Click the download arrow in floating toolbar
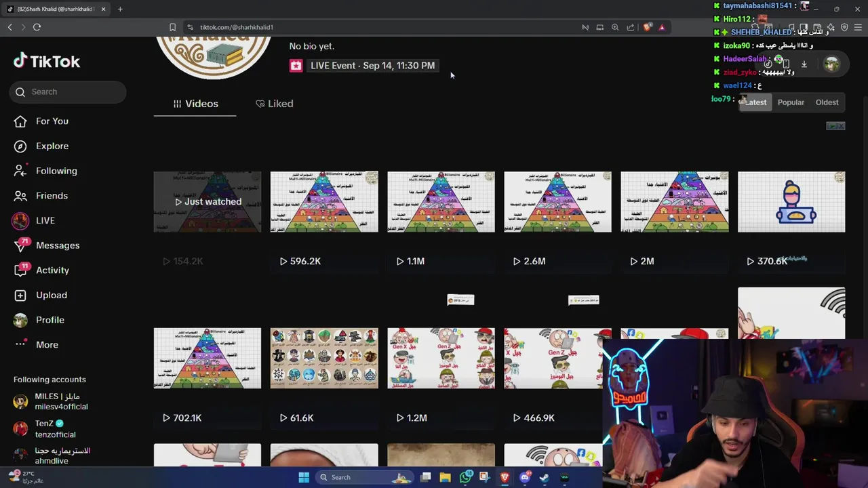Screen dimensions: 868x488 [804, 64]
